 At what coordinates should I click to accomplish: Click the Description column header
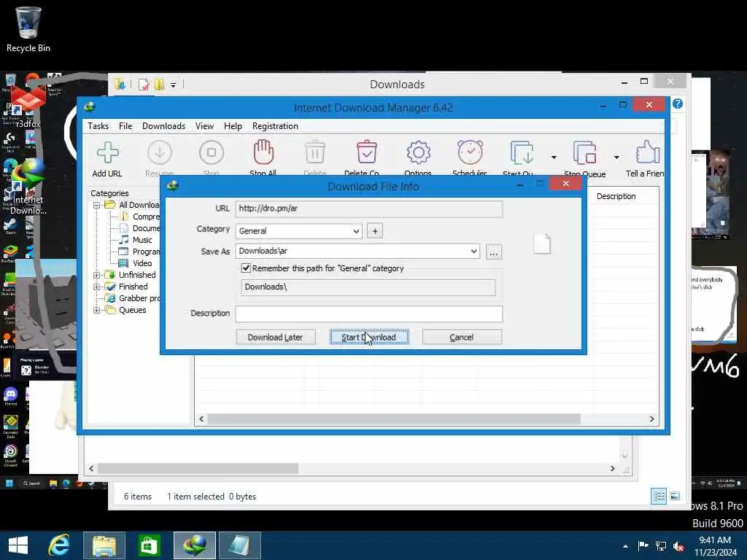coord(616,196)
